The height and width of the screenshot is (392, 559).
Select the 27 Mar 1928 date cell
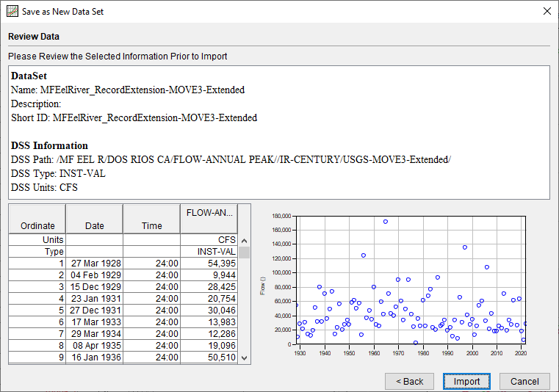click(94, 263)
